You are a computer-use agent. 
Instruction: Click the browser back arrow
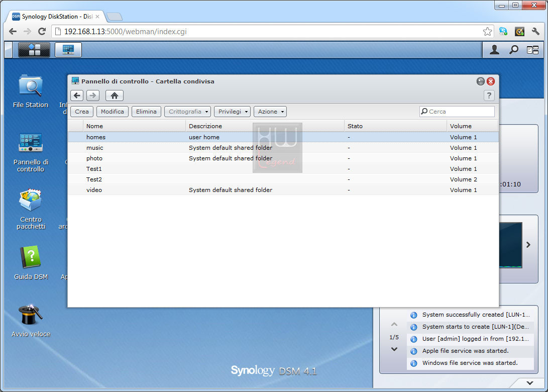13,32
